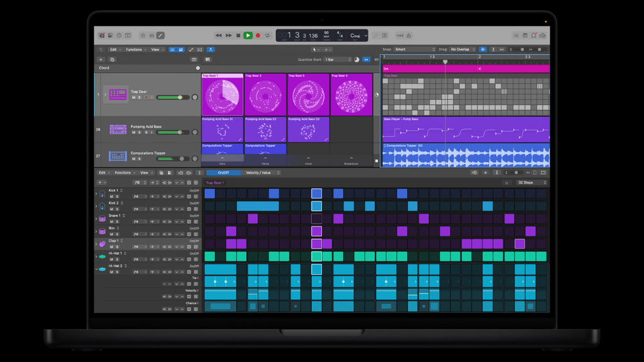This screenshot has width=644, height=362.
Task: Mute the Pumping Acid Bass track
Action: click(133, 132)
